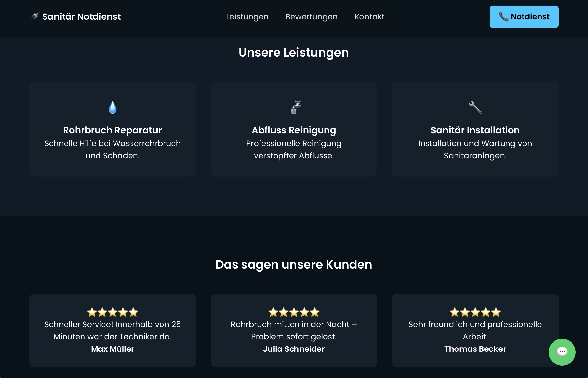Click the star rating on Julia Schneider's review

(x=294, y=312)
